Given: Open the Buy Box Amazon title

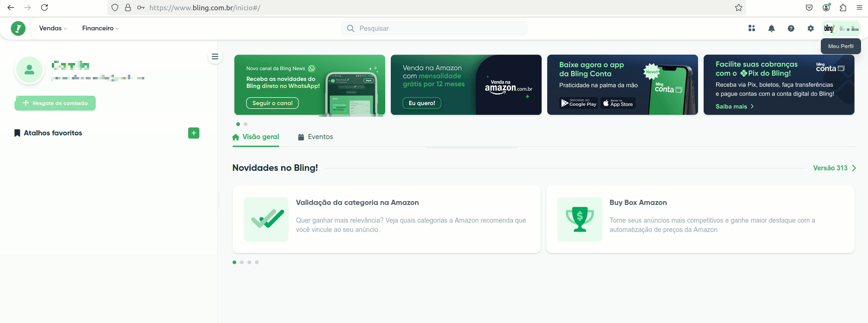Looking at the screenshot, I should click(638, 203).
